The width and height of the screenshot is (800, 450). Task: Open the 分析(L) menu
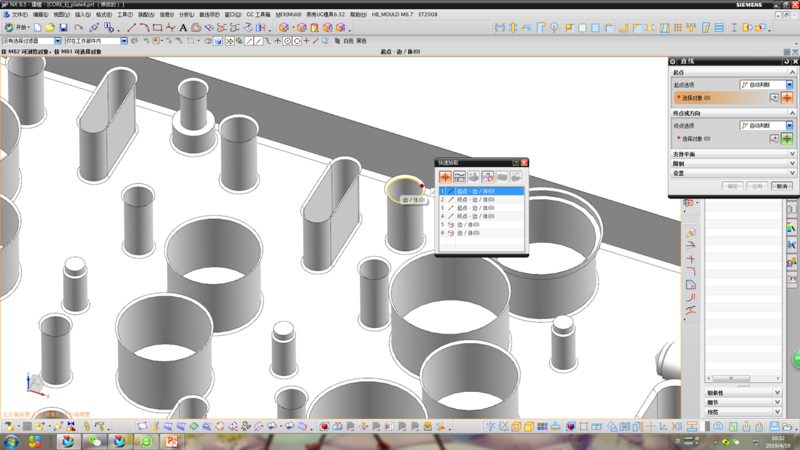pyautogui.click(x=186, y=15)
